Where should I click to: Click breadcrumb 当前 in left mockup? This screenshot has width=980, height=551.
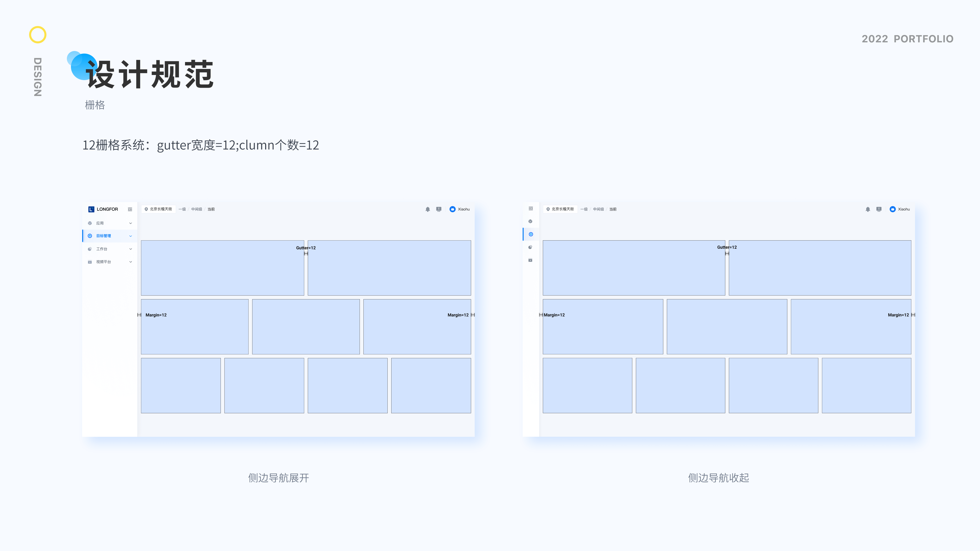click(x=211, y=209)
